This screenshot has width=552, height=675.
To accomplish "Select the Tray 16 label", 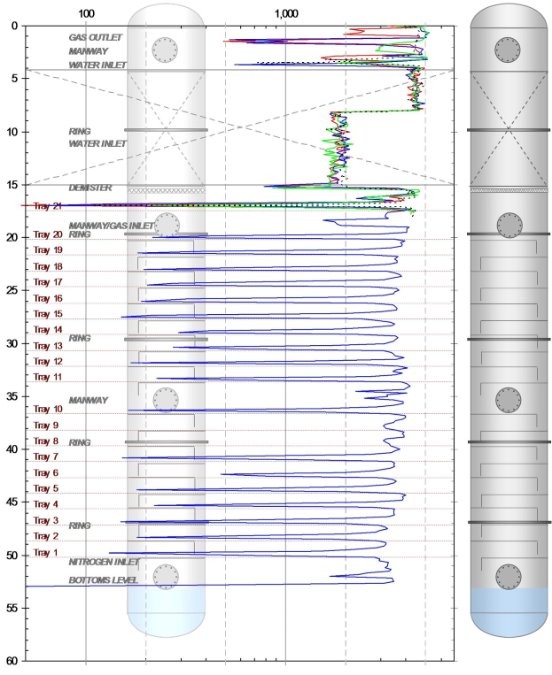I will pyautogui.click(x=48, y=298).
